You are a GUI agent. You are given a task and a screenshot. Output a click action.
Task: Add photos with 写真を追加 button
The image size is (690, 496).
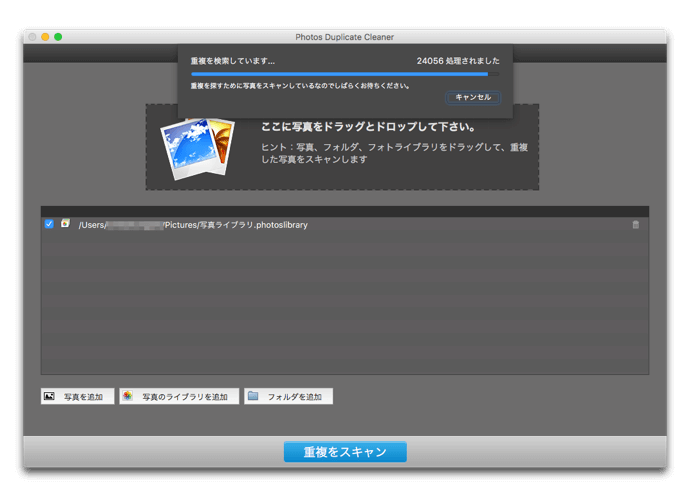point(77,396)
